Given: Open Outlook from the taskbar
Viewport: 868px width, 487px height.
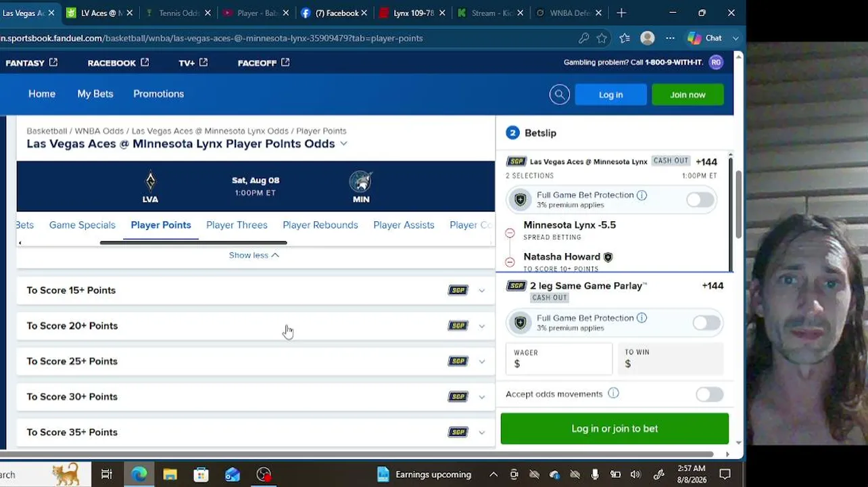Looking at the screenshot, I should [232, 474].
